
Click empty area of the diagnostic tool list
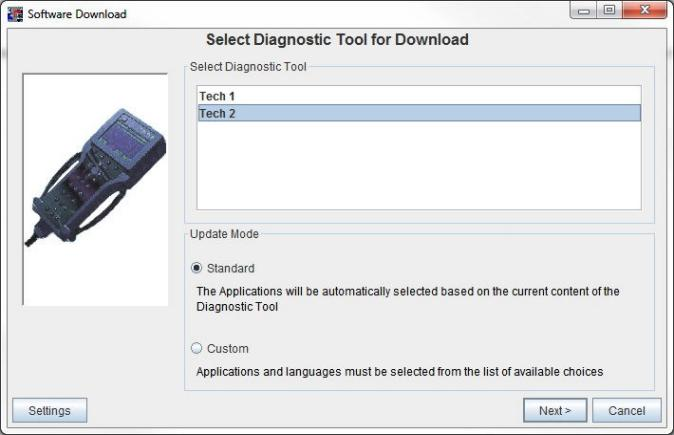[419, 165]
